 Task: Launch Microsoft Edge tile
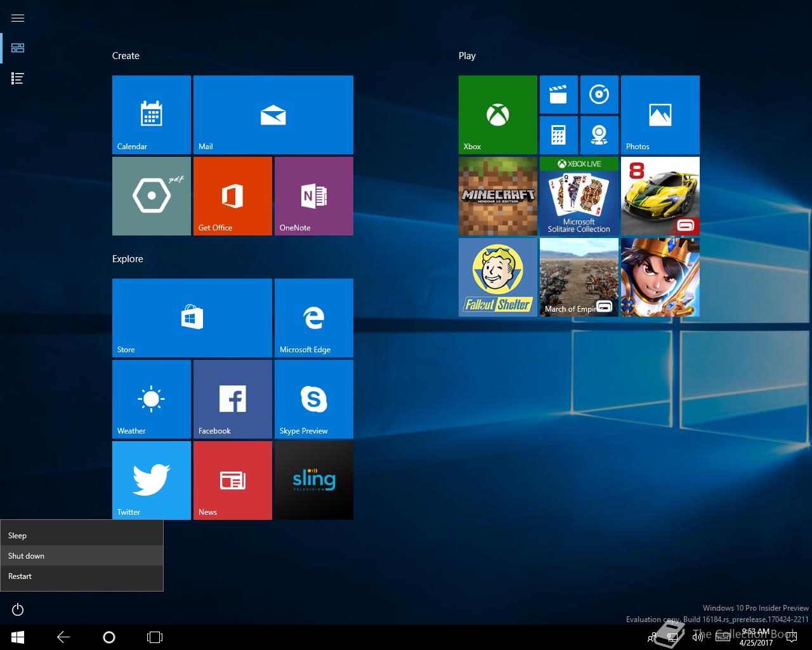point(314,318)
